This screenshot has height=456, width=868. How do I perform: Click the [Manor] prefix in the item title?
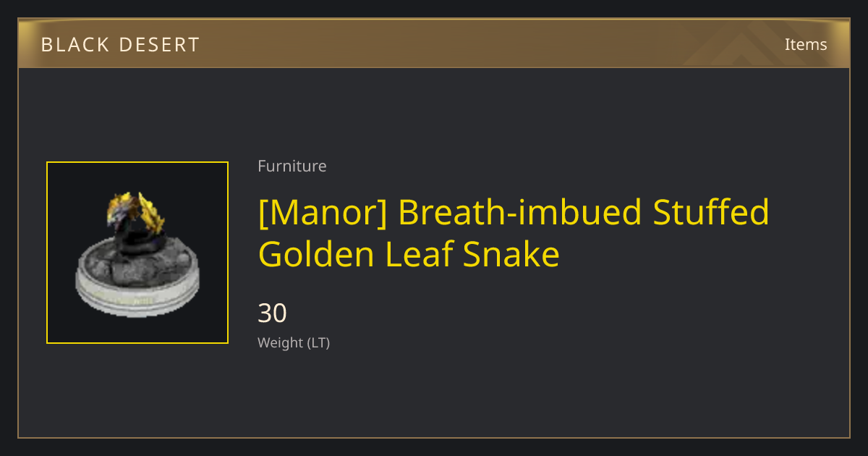(x=323, y=212)
